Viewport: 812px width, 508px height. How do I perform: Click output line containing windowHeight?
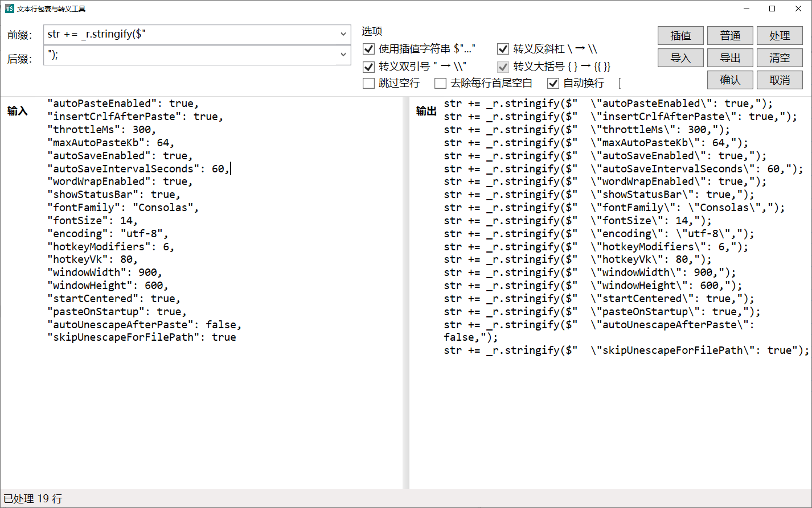point(593,286)
